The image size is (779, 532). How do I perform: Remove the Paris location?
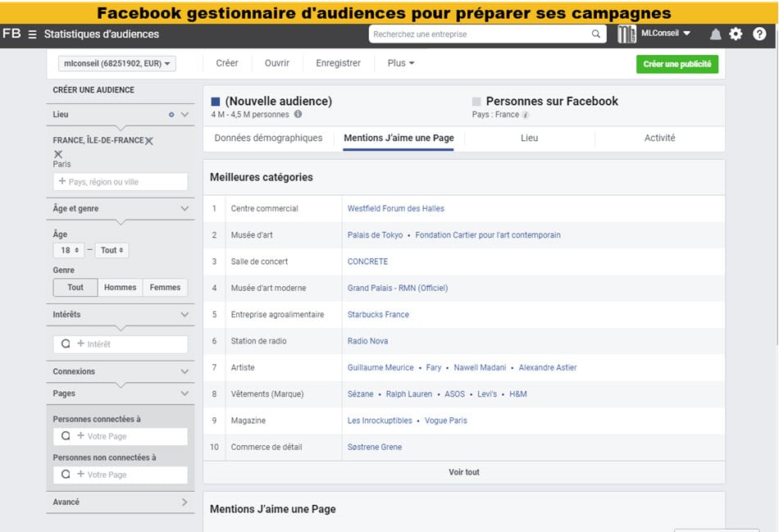[x=58, y=154]
